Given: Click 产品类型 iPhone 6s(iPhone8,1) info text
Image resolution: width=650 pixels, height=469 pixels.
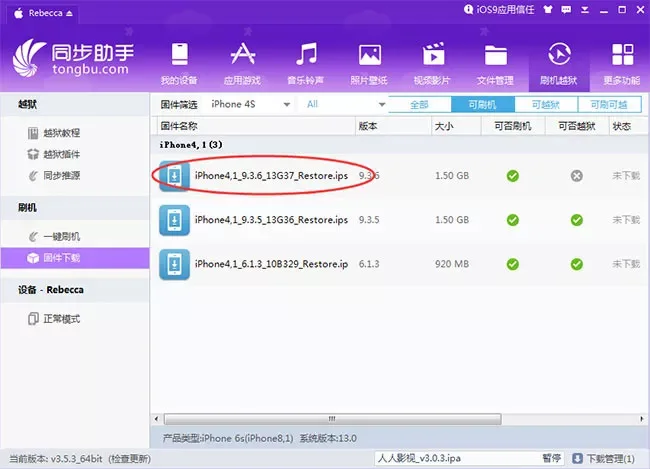Looking at the screenshot, I should point(228,438).
